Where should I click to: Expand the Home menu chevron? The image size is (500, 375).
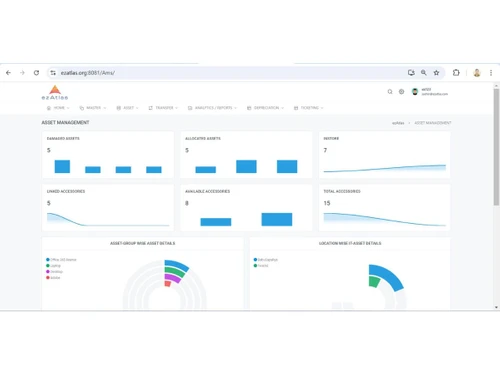[x=68, y=108]
